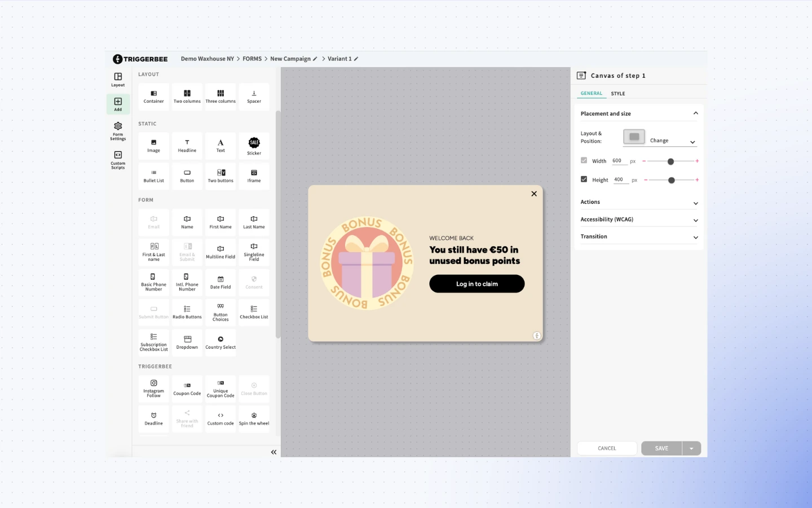
Task: Add a Sticker element
Action: coord(254,146)
